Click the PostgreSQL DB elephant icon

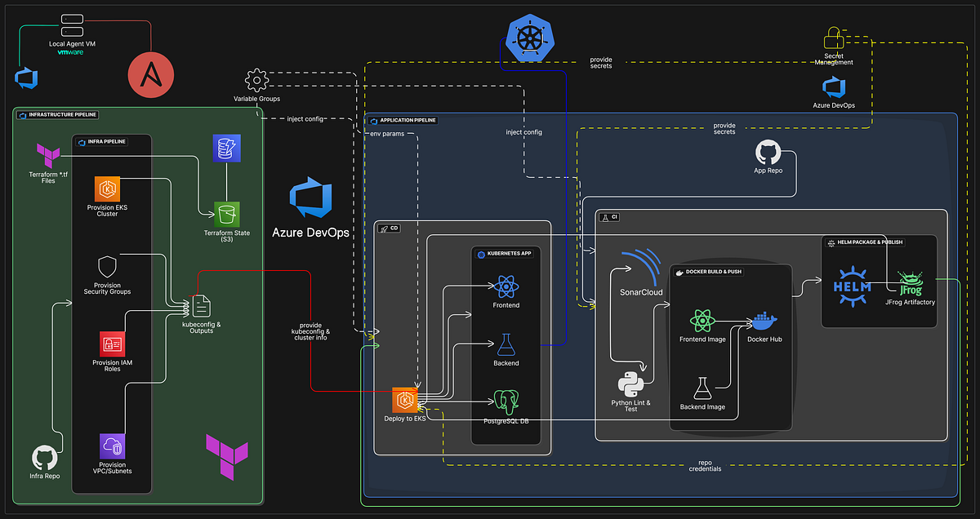point(506,400)
